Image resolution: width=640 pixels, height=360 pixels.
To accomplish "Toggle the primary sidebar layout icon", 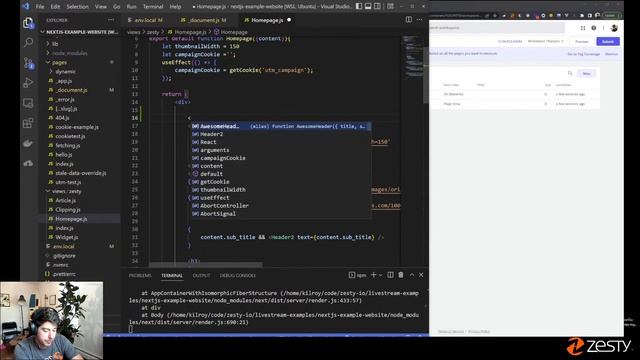I will [x=359, y=6].
